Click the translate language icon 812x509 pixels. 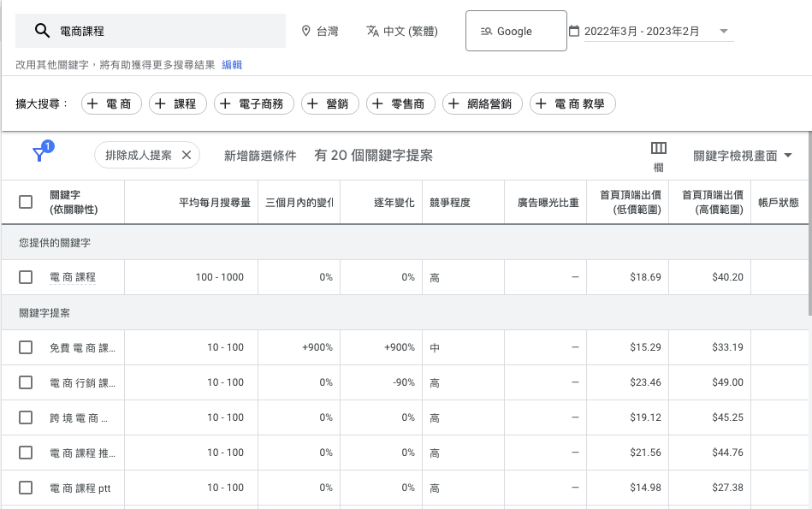(373, 31)
